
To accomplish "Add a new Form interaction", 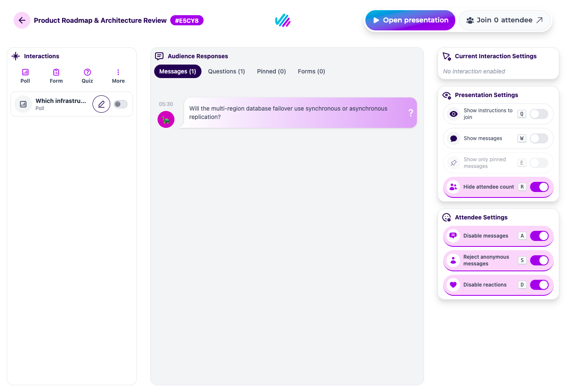I will (x=56, y=76).
